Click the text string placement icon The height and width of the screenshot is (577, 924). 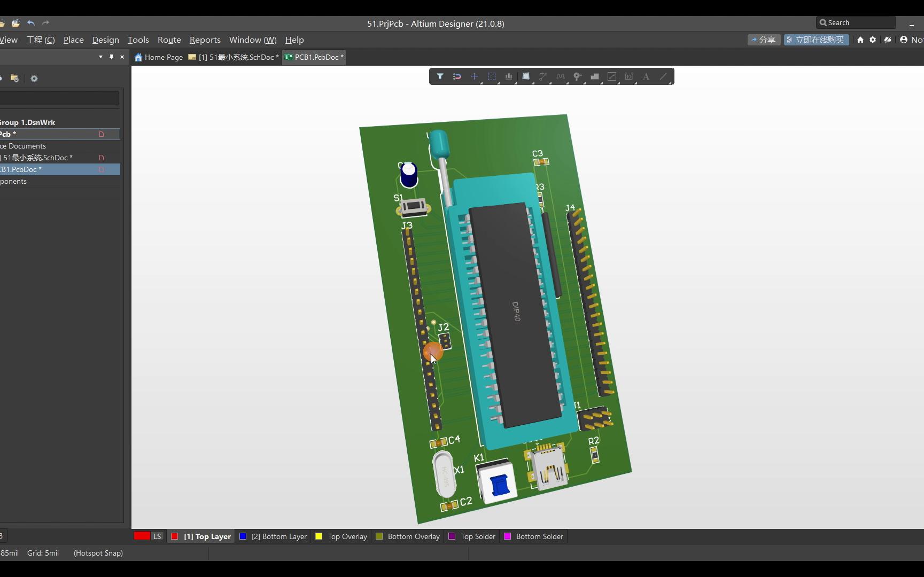(x=646, y=76)
